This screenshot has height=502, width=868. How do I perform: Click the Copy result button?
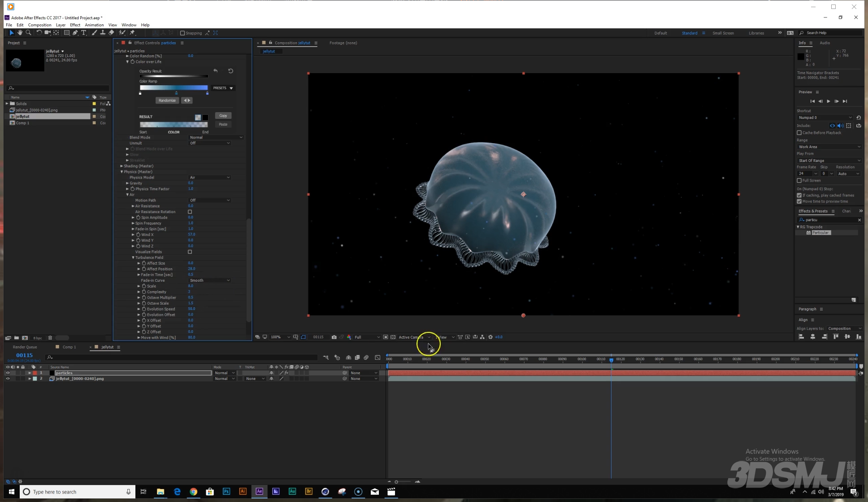pyautogui.click(x=223, y=116)
